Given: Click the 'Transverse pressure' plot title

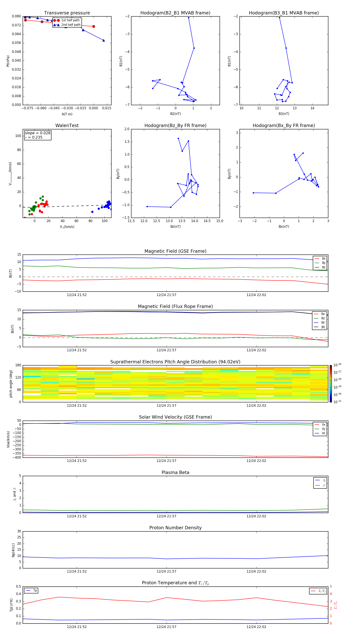Looking at the screenshot, I should (x=67, y=13).
